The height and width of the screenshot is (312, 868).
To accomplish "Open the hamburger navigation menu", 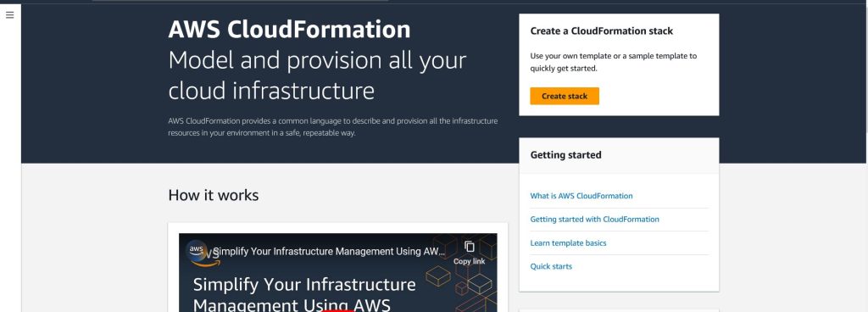I will coord(10,15).
